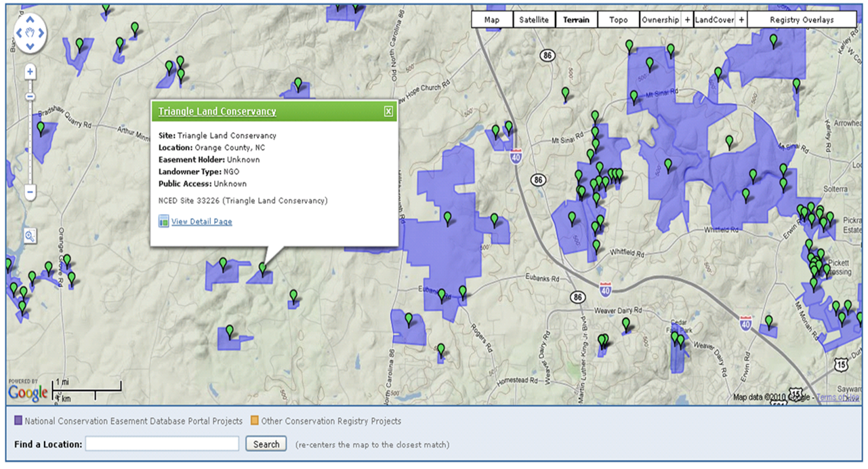
Task: Expand the Ownership layer with its plus control
Action: tap(687, 20)
